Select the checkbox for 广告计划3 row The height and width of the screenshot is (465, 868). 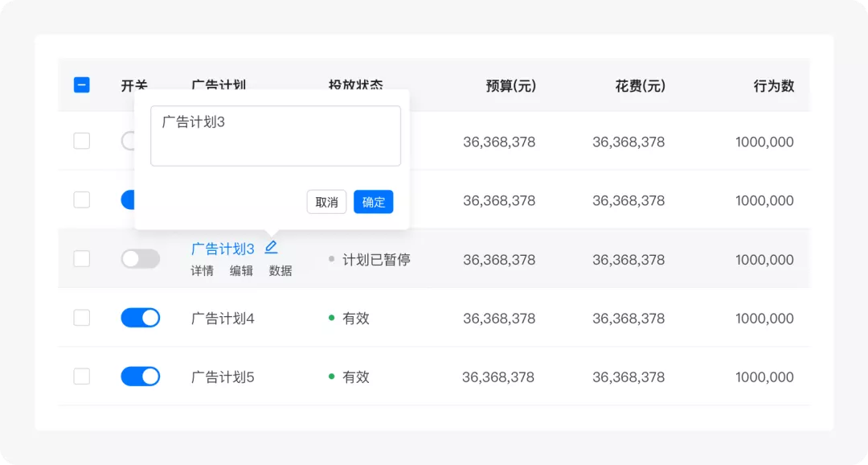point(82,258)
